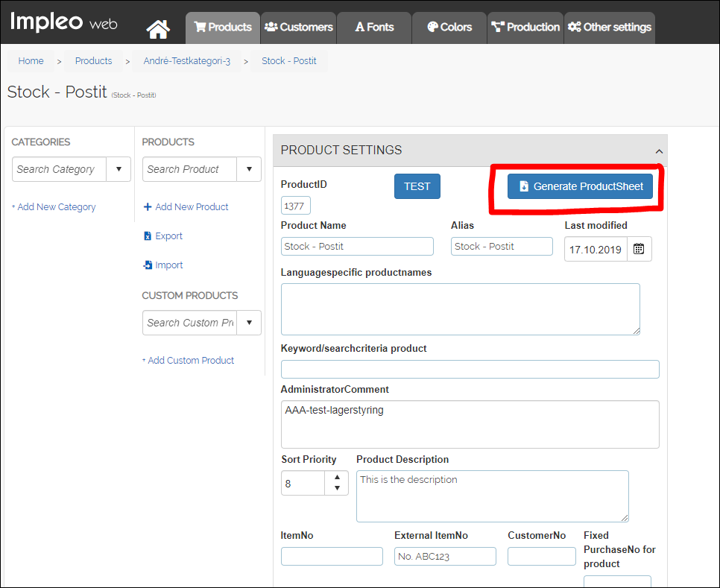This screenshot has width=720, height=588.
Task: Expand the Search Product dropdown arrow
Action: pos(249,169)
